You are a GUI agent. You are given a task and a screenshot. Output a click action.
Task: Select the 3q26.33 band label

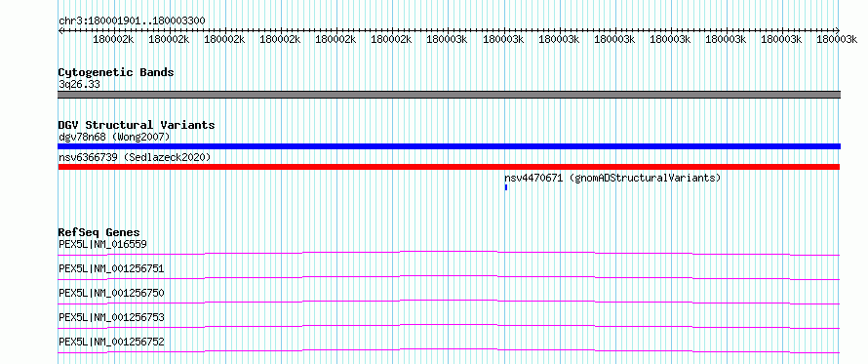pos(79,84)
